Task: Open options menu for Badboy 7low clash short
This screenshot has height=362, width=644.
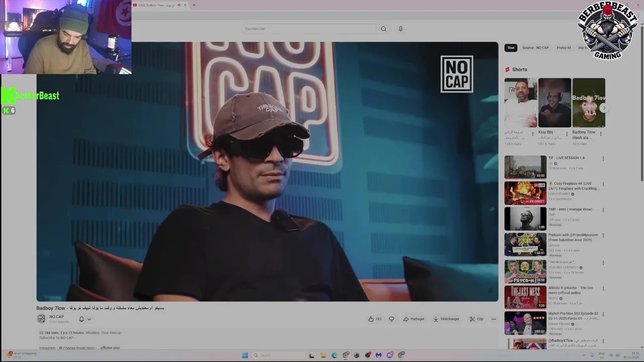Action: pyautogui.click(x=601, y=134)
